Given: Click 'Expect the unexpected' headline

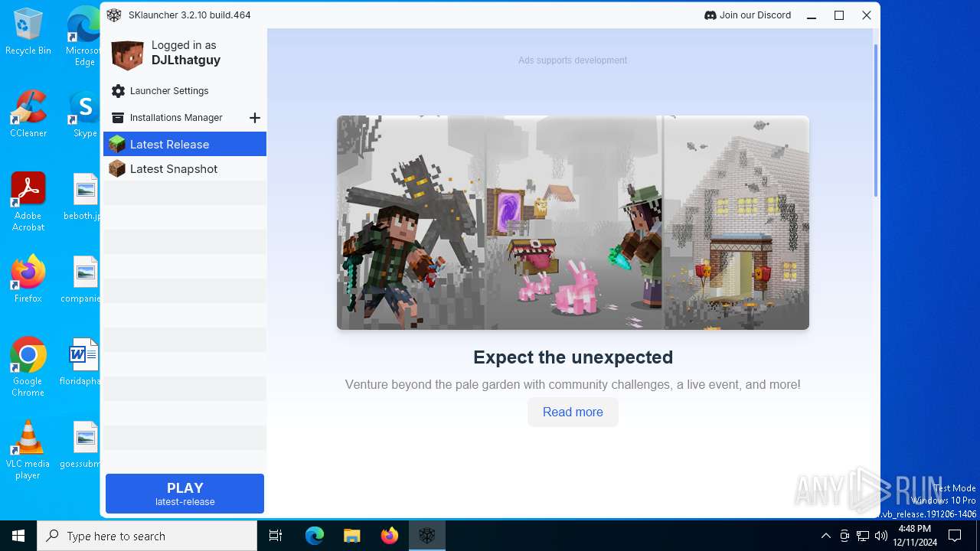Looking at the screenshot, I should pos(573,357).
